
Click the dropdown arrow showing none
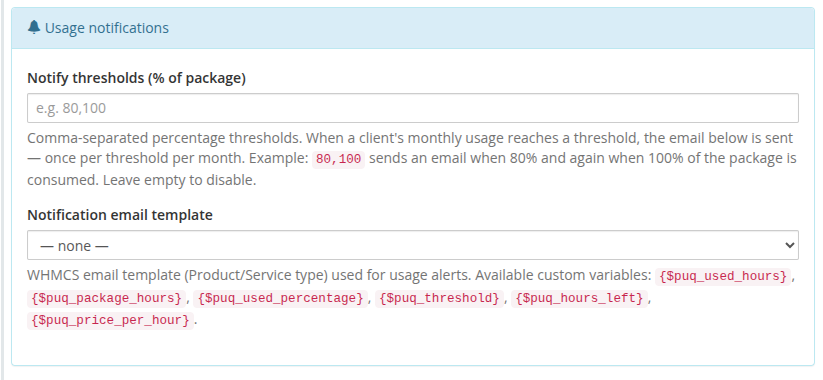click(788, 245)
